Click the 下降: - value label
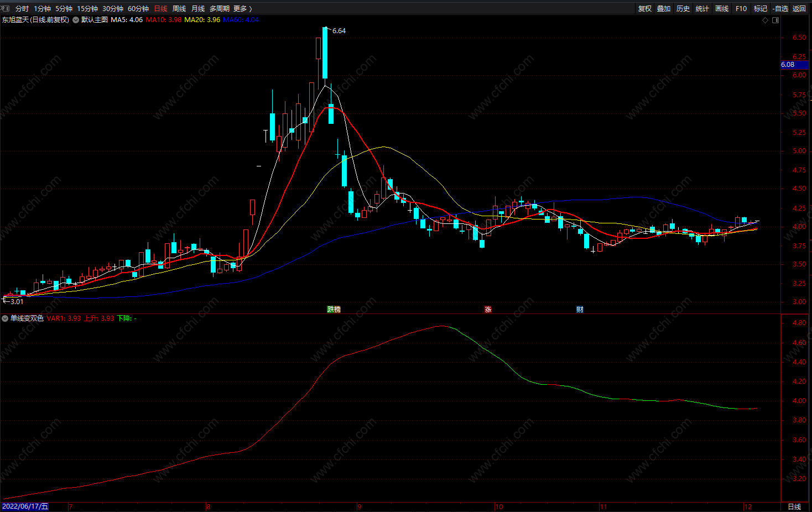This screenshot has height=512, width=812. [x=127, y=318]
